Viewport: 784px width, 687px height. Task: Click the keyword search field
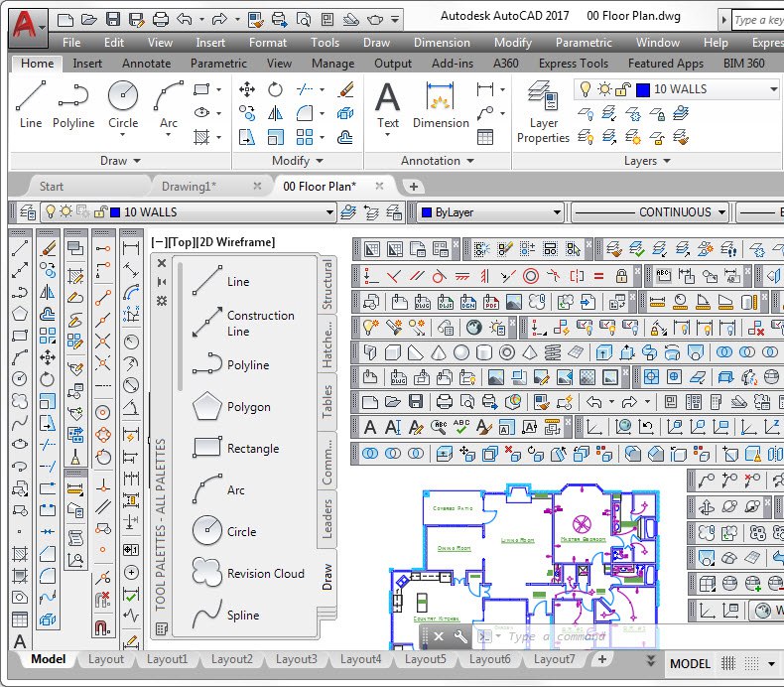758,20
